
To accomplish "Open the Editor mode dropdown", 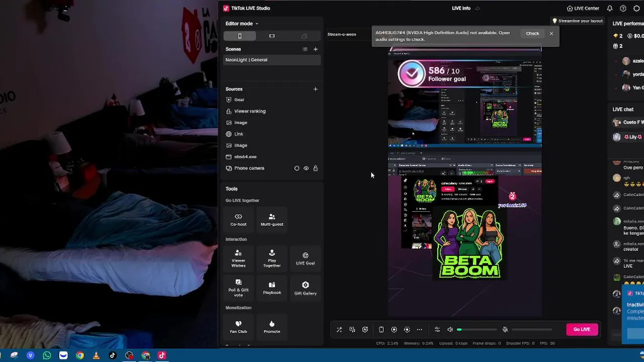I will pos(242,24).
